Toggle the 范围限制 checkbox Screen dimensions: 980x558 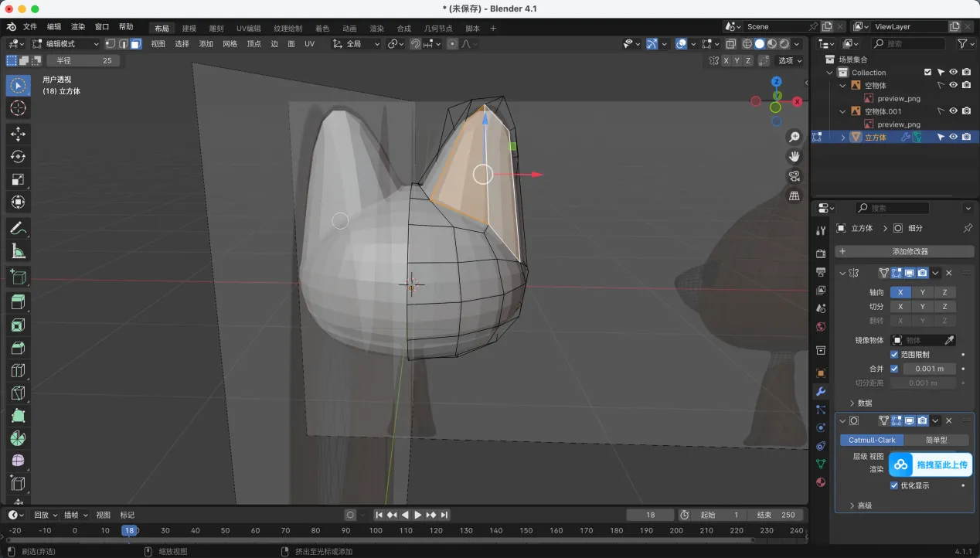[894, 355]
